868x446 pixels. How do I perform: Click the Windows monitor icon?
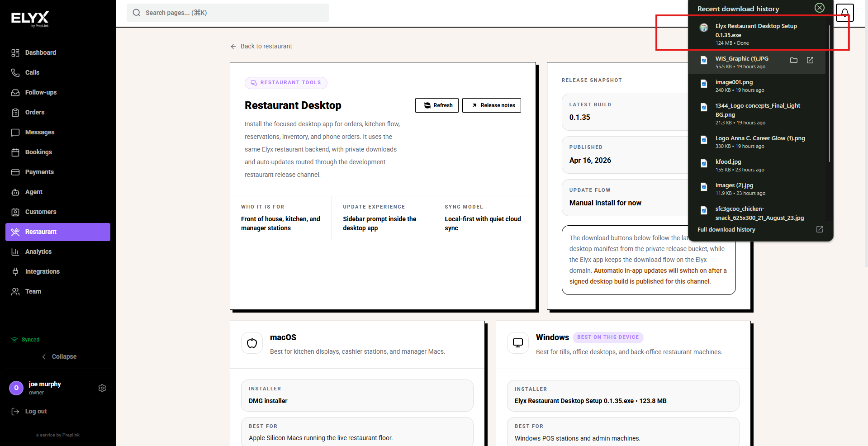(x=518, y=343)
